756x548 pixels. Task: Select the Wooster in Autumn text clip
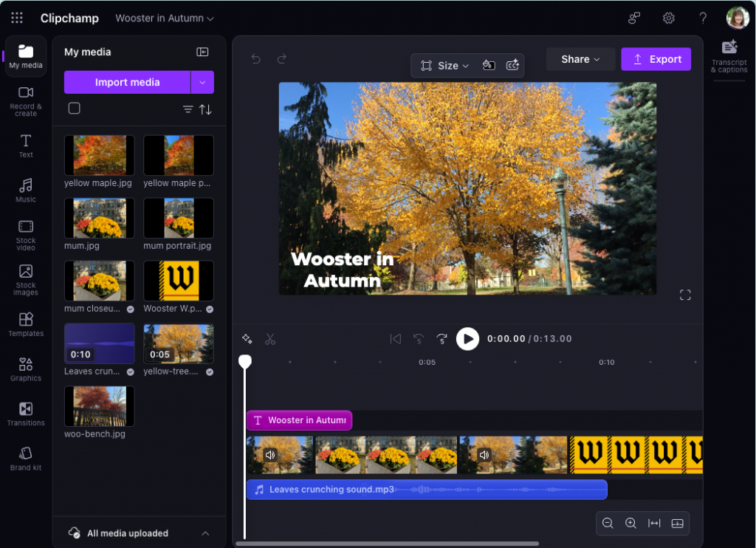point(300,420)
